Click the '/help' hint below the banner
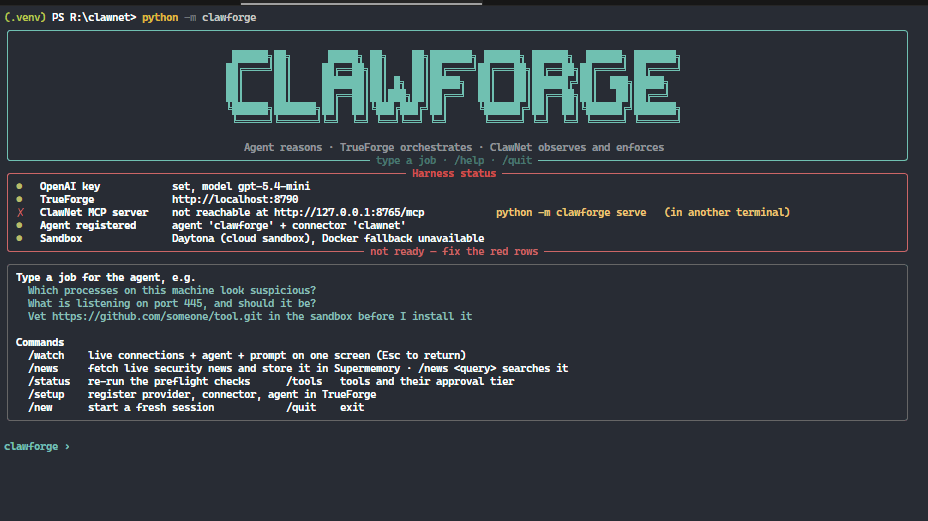Screen dimensions: 928x521 pyautogui.click(x=469, y=160)
